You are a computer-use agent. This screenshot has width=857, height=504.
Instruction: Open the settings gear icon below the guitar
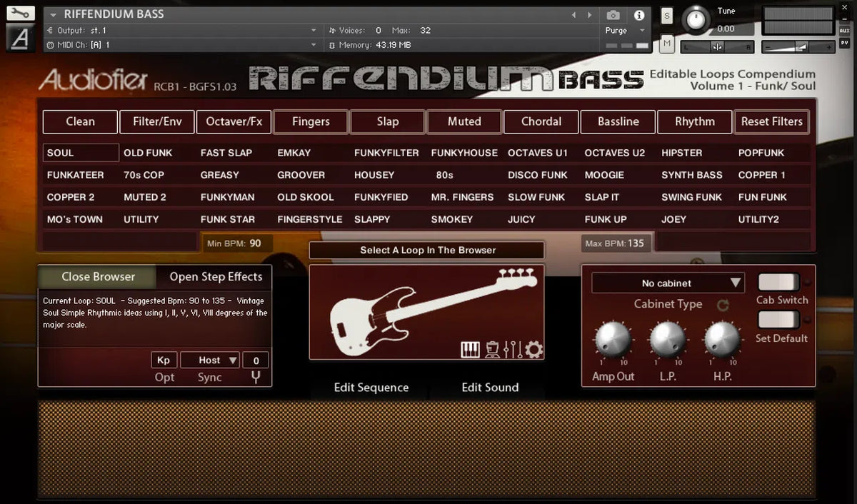533,350
